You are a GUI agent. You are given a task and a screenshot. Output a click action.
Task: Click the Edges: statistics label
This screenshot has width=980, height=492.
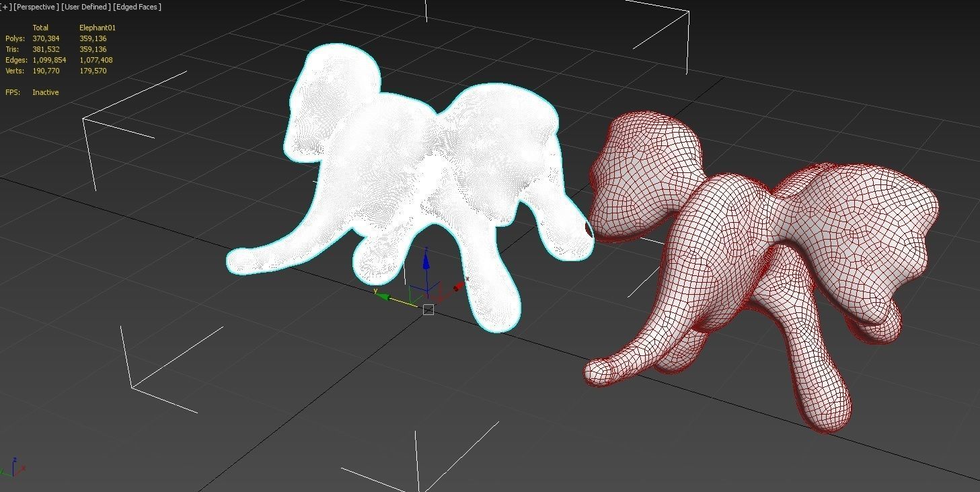pos(16,60)
